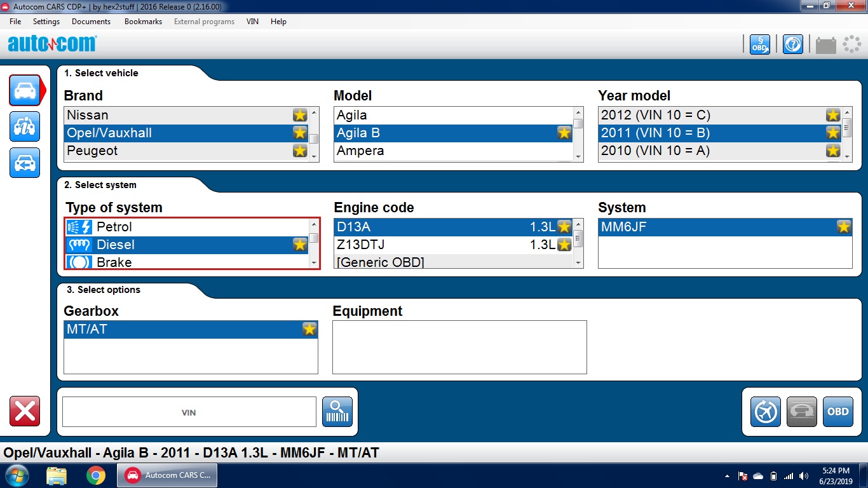Viewport: 868px width, 488px height.
Task: Open the help question-mark icon
Action: pyautogui.click(x=792, y=44)
